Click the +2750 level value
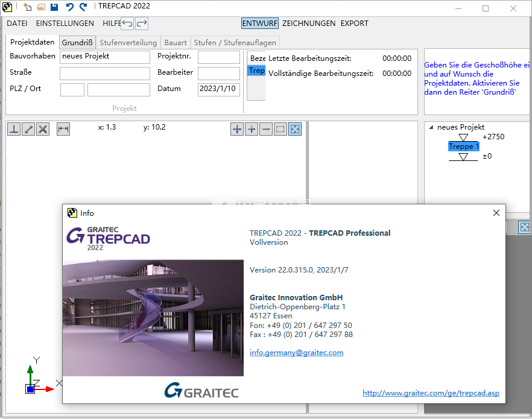The height and width of the screenshot is (419, 532). coord(493,137)
